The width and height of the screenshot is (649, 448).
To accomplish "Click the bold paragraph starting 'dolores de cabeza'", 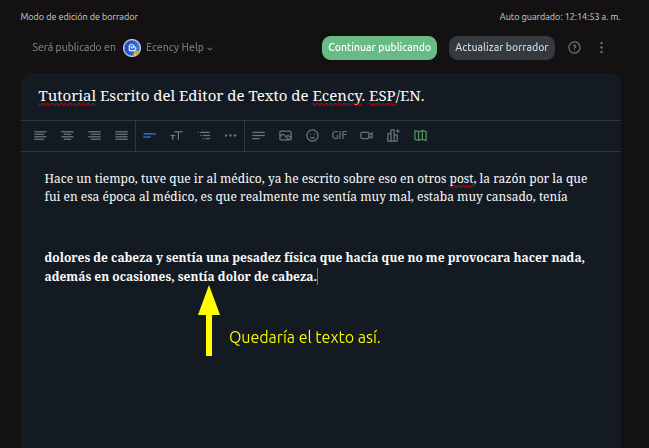I will point(315,267).
